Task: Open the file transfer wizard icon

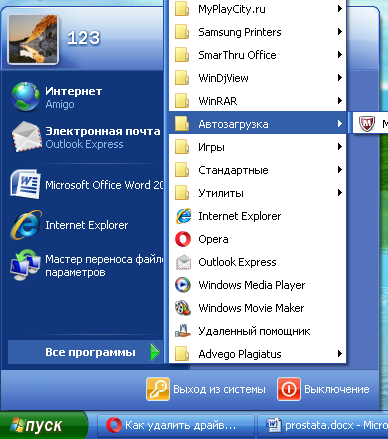Action: tap(25, 265)
